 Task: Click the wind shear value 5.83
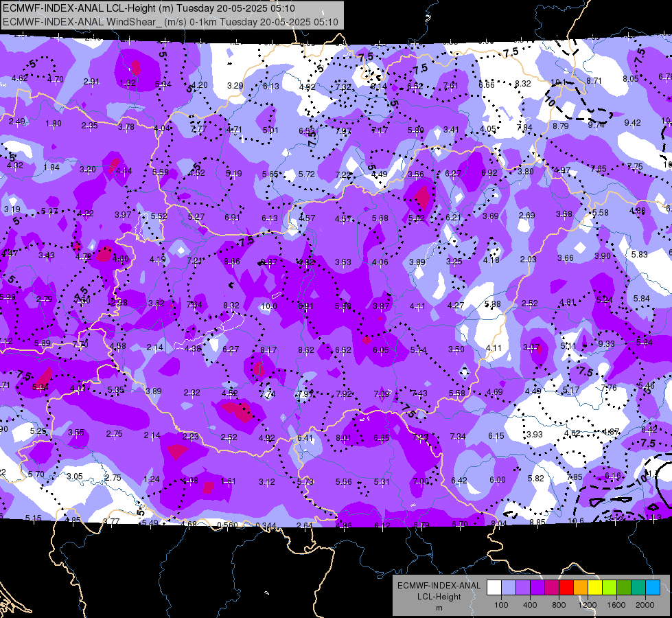pyautogui.click(x=640, y=254)
